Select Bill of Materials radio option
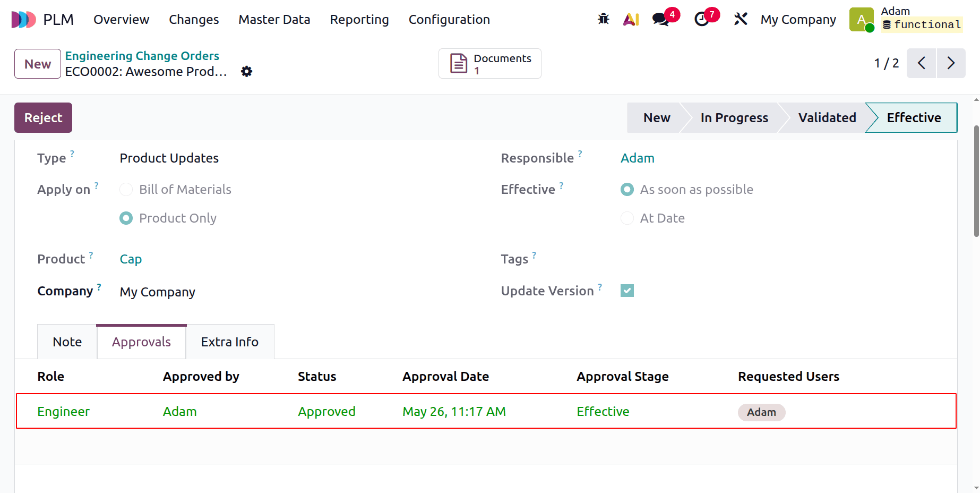Screen dimensions: 980x493 pyautogui.click(x=126, y=190)
